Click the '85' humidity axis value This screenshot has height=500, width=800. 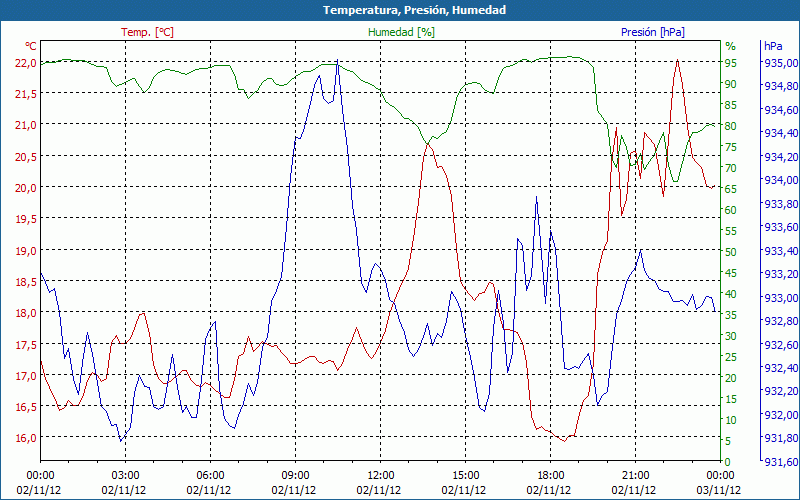point(731,105)
